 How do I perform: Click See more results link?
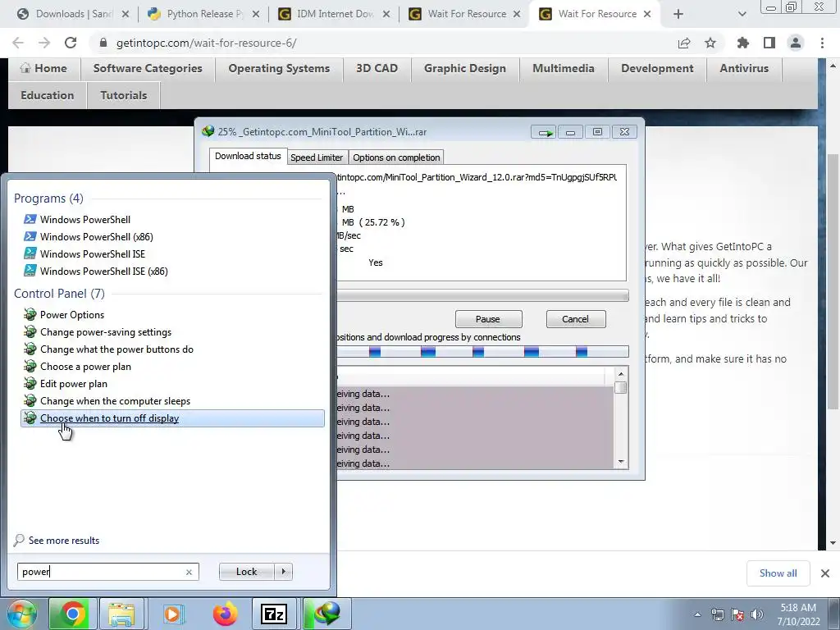[x=64, y=541]
